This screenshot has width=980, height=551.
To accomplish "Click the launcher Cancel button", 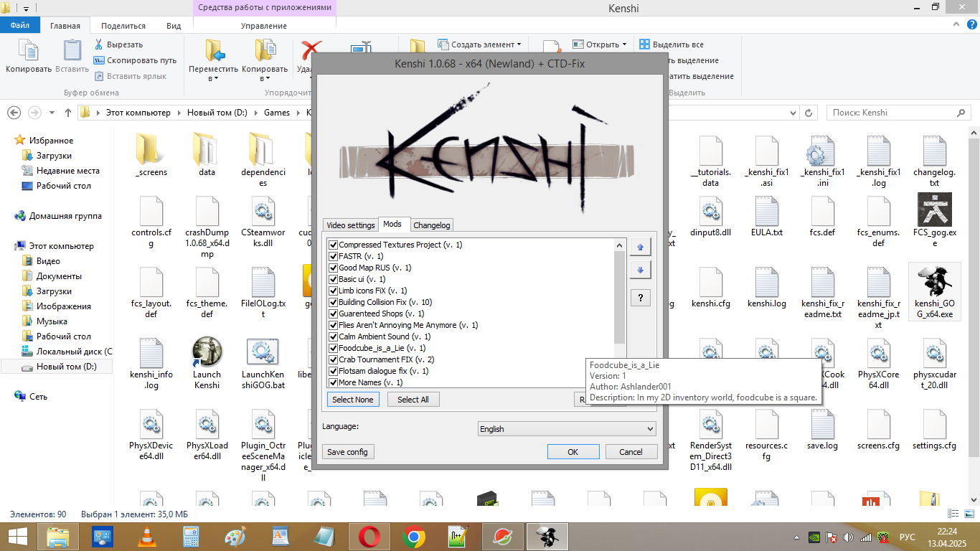I will point(631,452).
